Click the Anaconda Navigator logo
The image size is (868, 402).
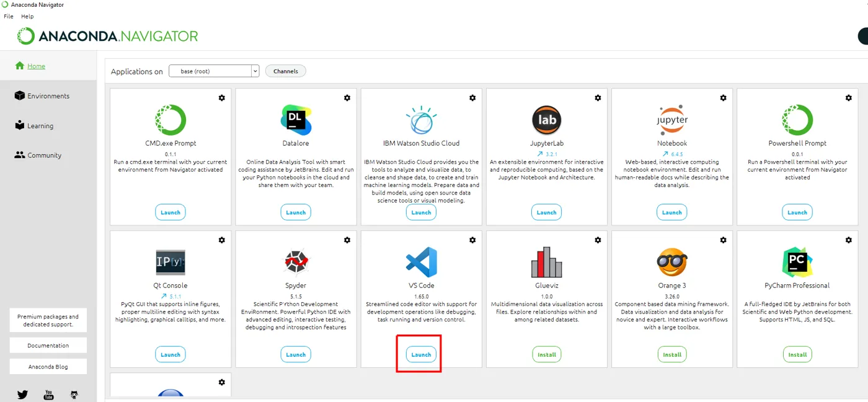107,36
